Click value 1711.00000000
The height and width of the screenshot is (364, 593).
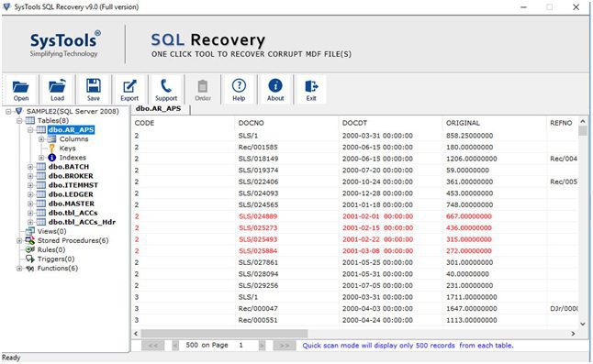[472, 297]
